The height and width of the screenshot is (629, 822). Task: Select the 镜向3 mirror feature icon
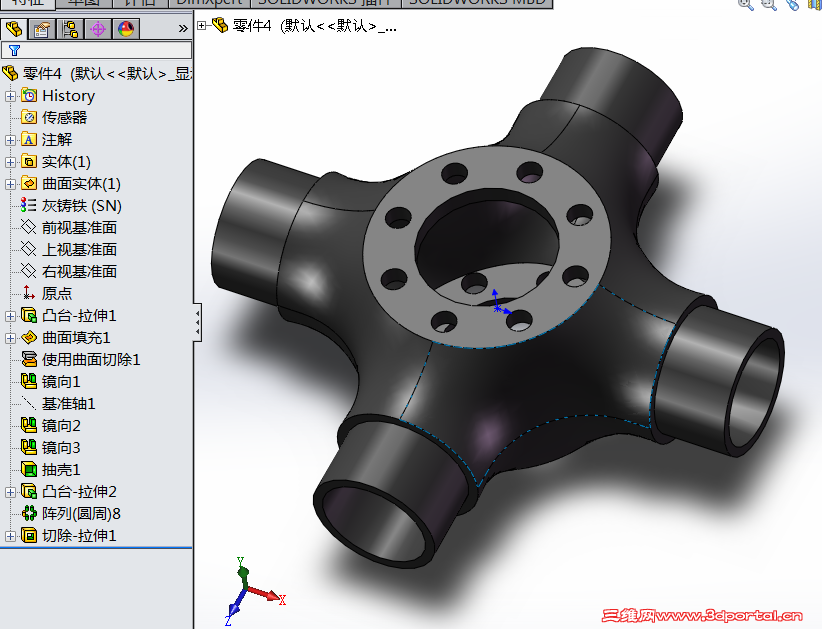click(x=29, y=448)
